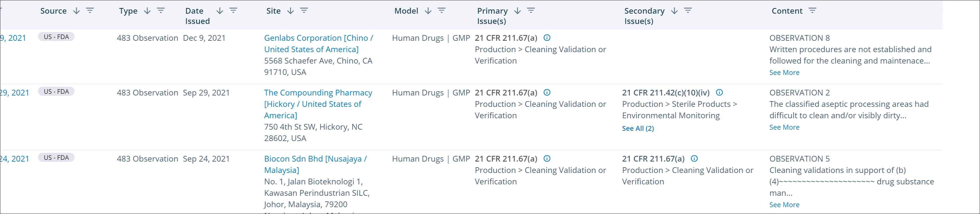Viewport: 980px width, 214px height.
Task: Click Human Drugs | GMP in Biocon row
Action: pos(431,159)
